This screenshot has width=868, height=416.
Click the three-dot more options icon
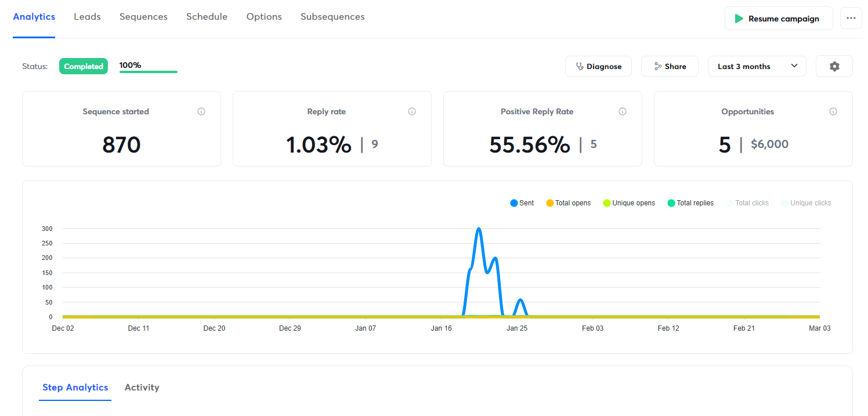coord(851,19)
